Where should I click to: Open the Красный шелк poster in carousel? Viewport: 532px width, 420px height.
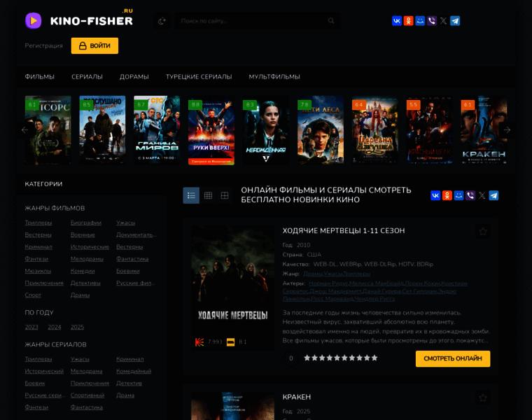[430, 130]
